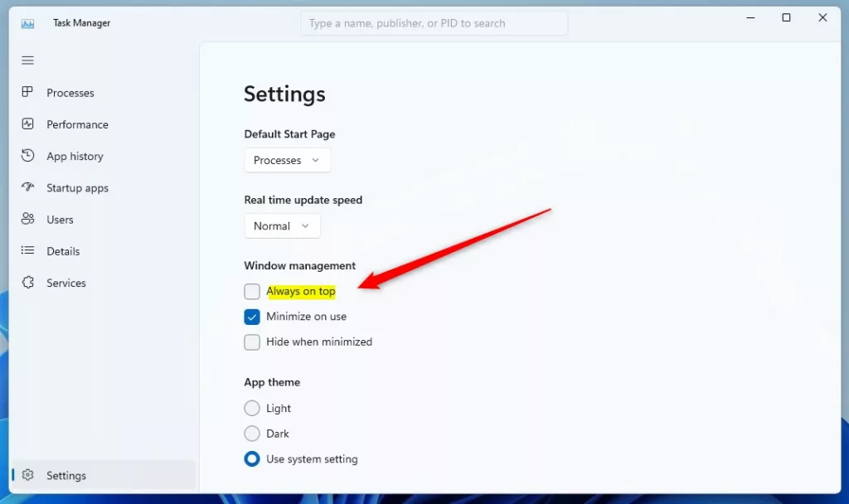The width and height of the screenshot is (849, 504).
Task: Open the Default Start Page dropdown
Action: (x=288, y=160)
